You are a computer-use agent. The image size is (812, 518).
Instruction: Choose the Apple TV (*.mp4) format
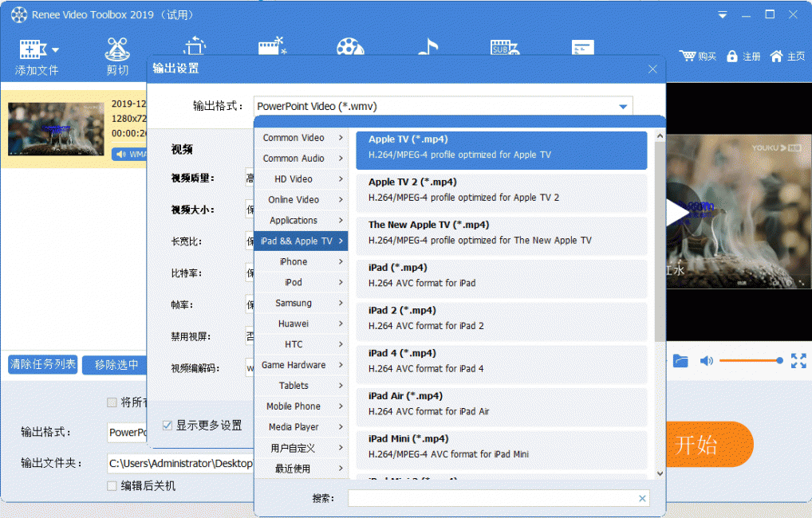501,150
